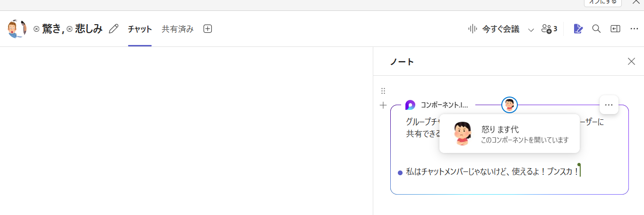Screen dimensions: 644x215
Task: Click the pencil icon to rename the chat
Action: 113,29
